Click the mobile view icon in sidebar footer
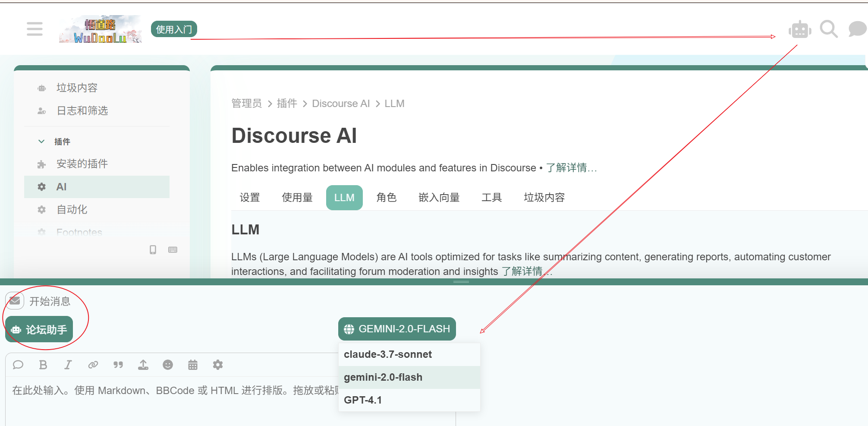Screen dimensions: 868x426 pyautogui.click(x=153, y=249)
